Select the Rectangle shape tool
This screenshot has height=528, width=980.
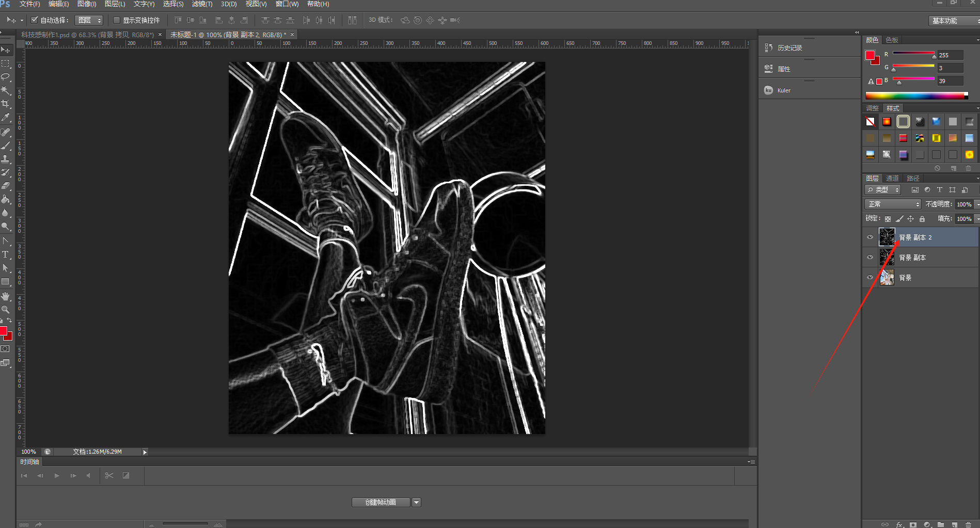(6, 282)
